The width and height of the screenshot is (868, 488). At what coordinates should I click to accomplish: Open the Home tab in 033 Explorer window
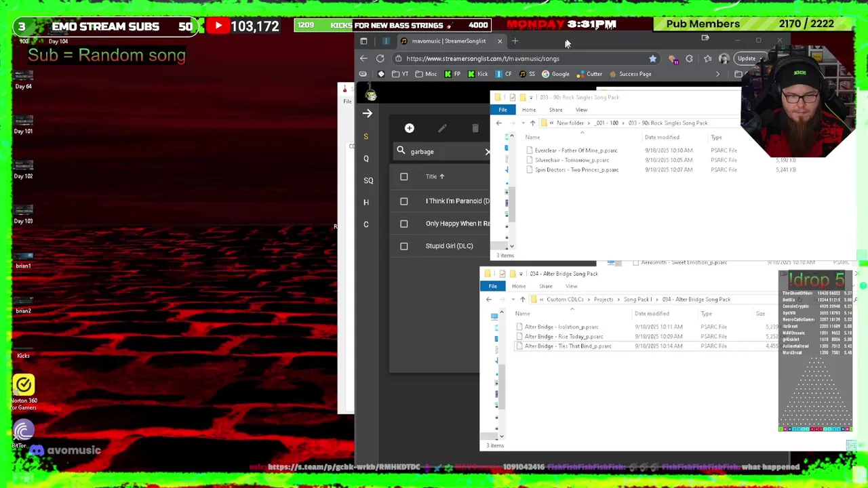(x=529, y=110)
